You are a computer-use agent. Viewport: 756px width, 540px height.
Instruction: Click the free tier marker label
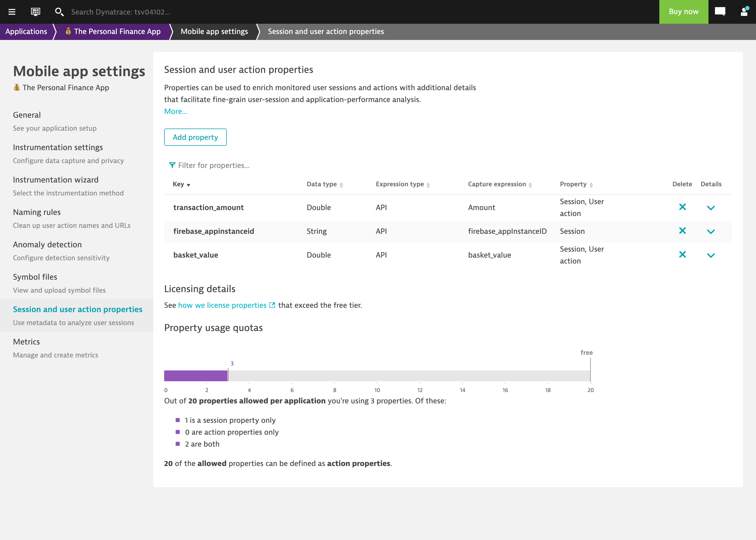(586, 352)
